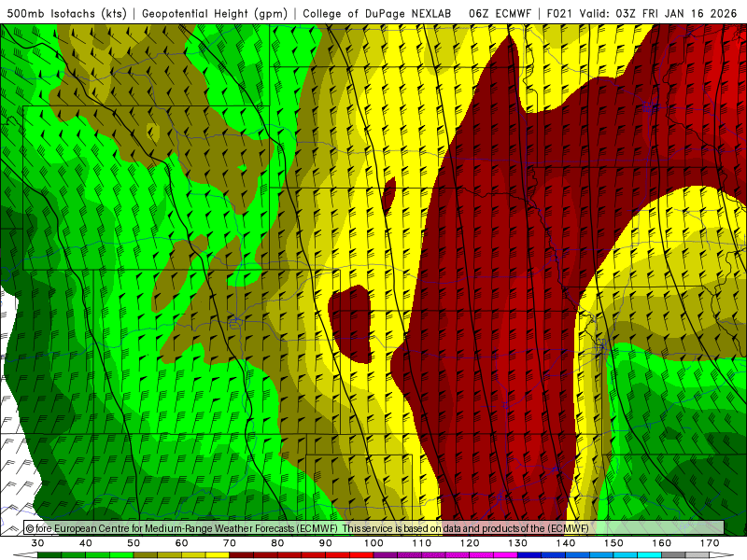Select the dark blue 130-knot legend swatch
747x560 pixels.
[529, 555]
